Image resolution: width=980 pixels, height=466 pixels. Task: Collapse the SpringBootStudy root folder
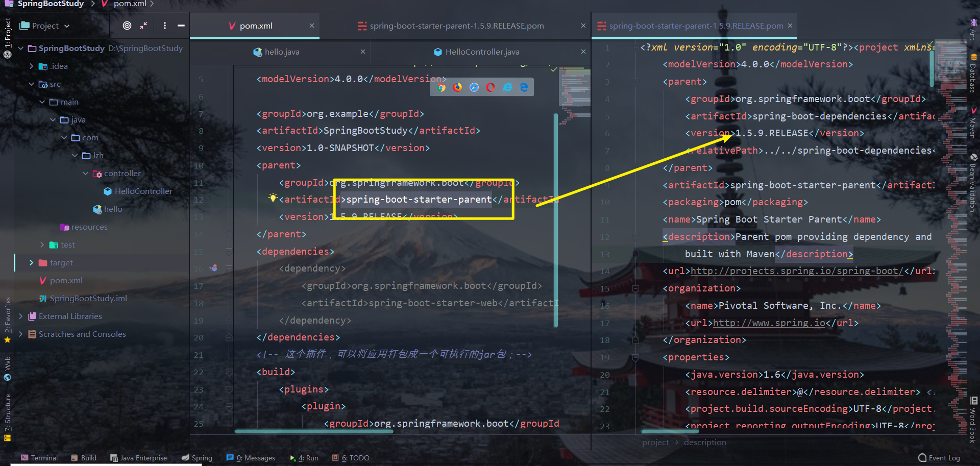(x=21, y=48)
